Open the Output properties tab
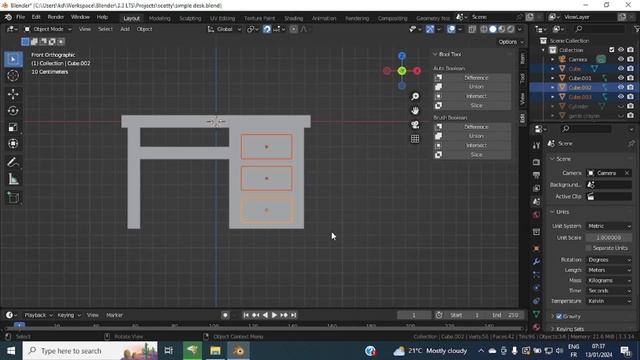Viewport: 640px width, 360px height. point(536,175)
